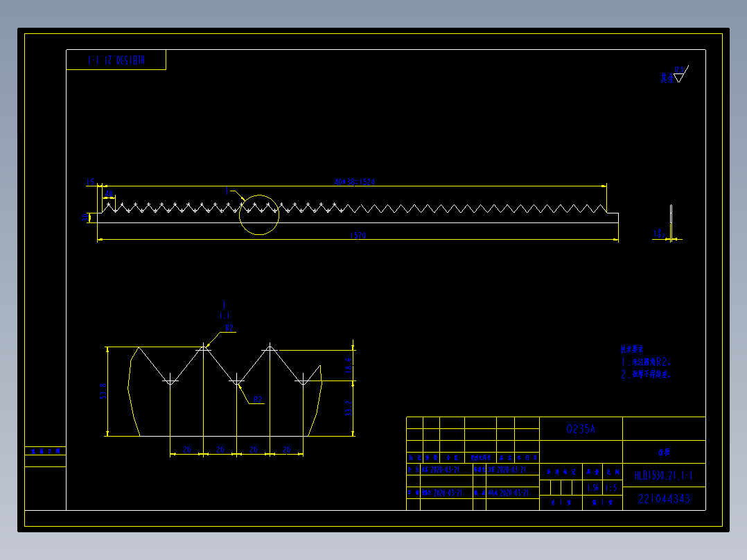Click the mirrored drawing number in top-left box
747x560 pixels.
pyautogui.click(x=116, y=60)
